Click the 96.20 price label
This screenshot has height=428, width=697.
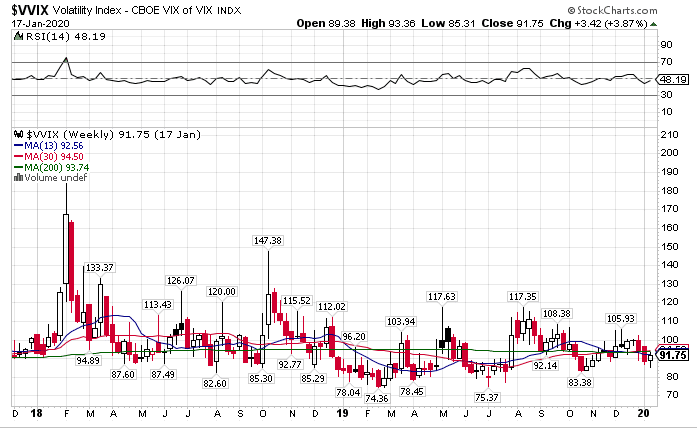pos(354,336)
